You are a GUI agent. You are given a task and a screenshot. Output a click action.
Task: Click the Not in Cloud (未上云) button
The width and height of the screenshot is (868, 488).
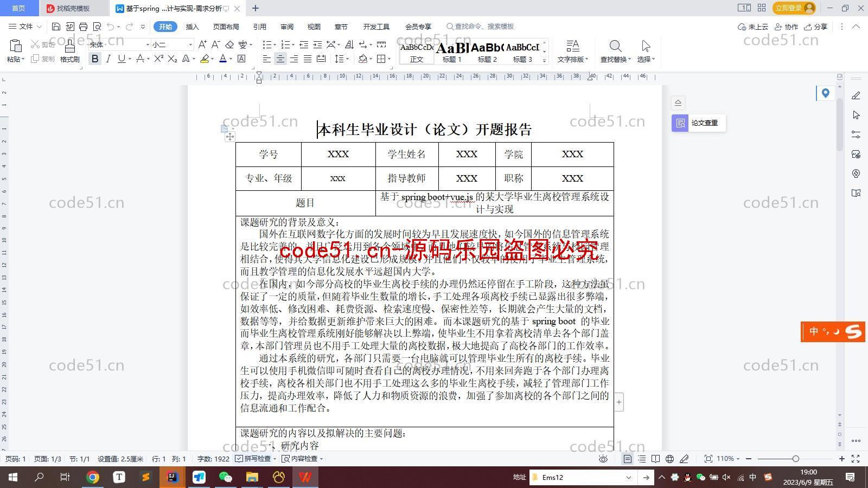pos(753,27)
